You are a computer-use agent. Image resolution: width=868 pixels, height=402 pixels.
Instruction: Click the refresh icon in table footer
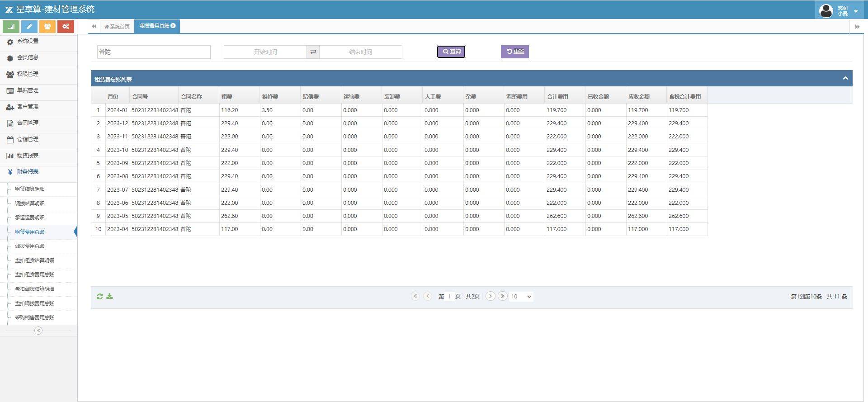[x=99, y=297]
